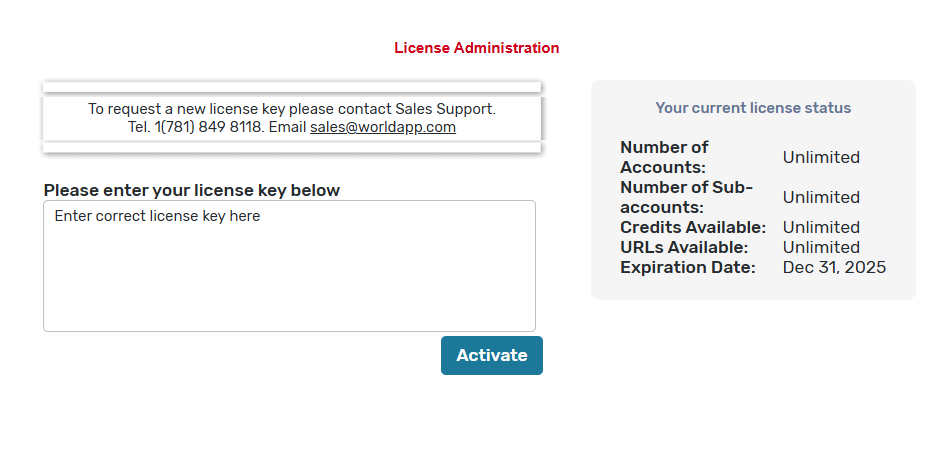The image size is (948, 459).
Task: Click the Unlimited value for Number of Accounts
Action: point(821,157)
